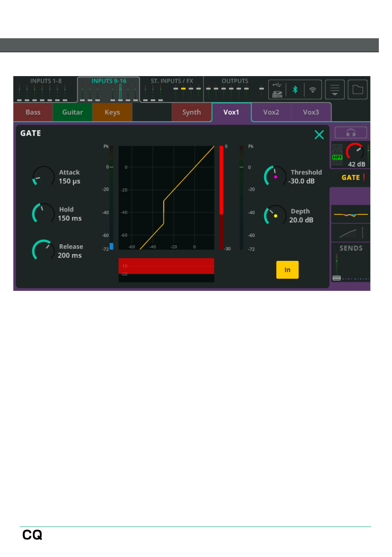
Task: Adjust the Hold knob
Action: pyautogui.click(x=44, y=214)
